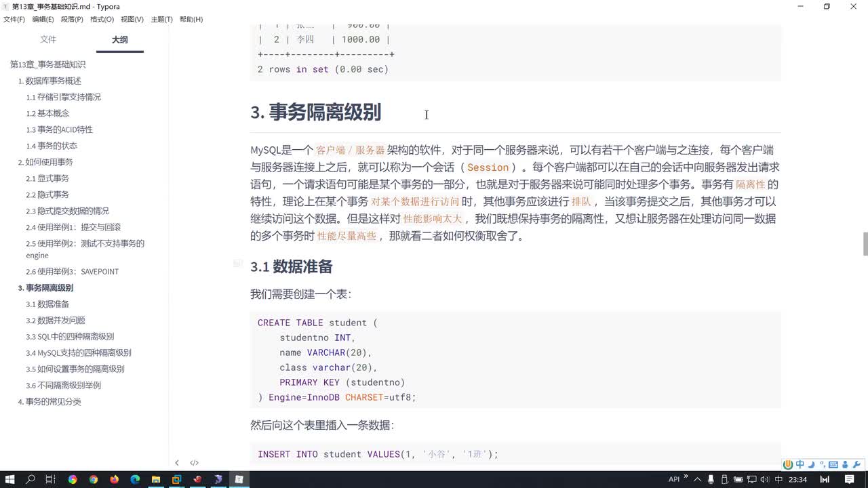This screenshot has width=868, height=488.
Task: Go to 2.2 隐式事务 in outline
Action: tap(47, 195)
